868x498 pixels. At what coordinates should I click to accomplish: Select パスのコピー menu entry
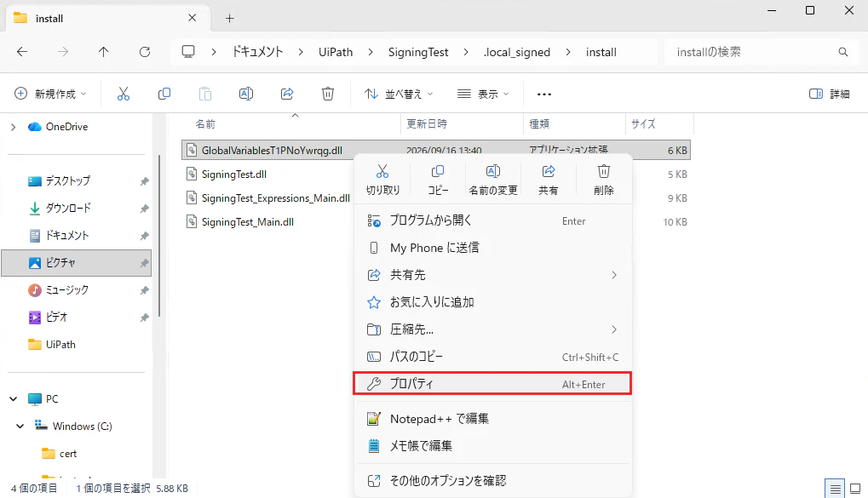click(492, 357)
